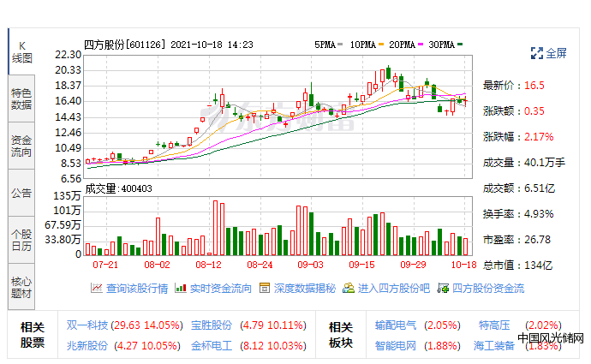Click the 相关股票 heading

click(x=33, y=335)
